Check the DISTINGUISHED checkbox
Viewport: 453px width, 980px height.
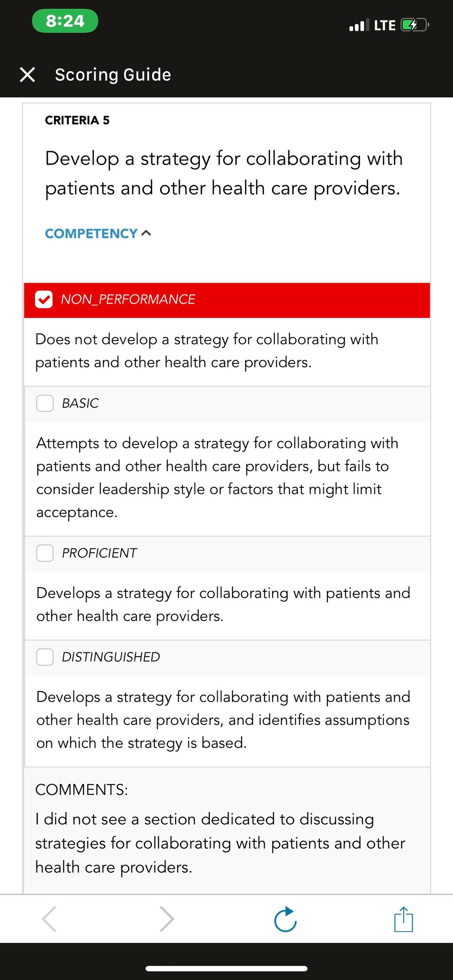(x=45, y=657)
